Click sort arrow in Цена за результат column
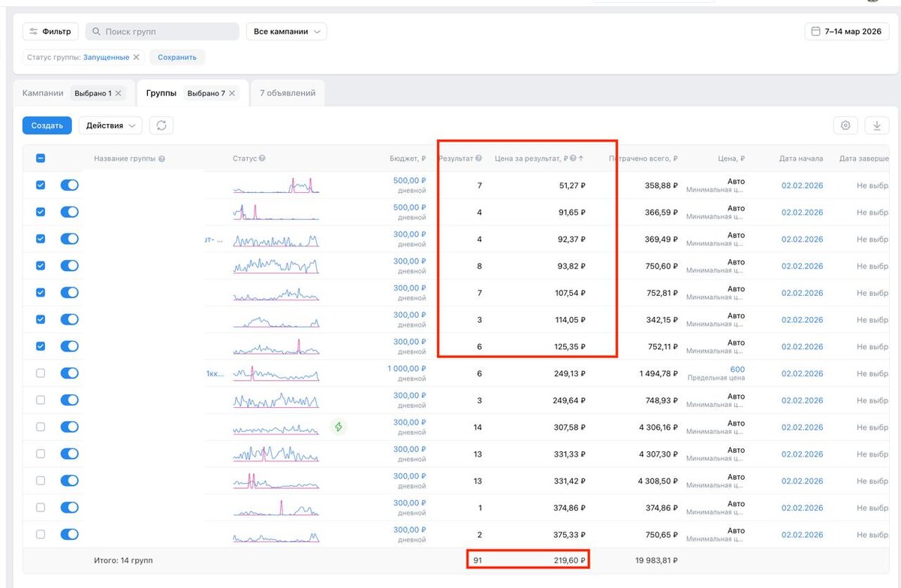901x588 pixels. pyautogui.click(x=581, y=158)
